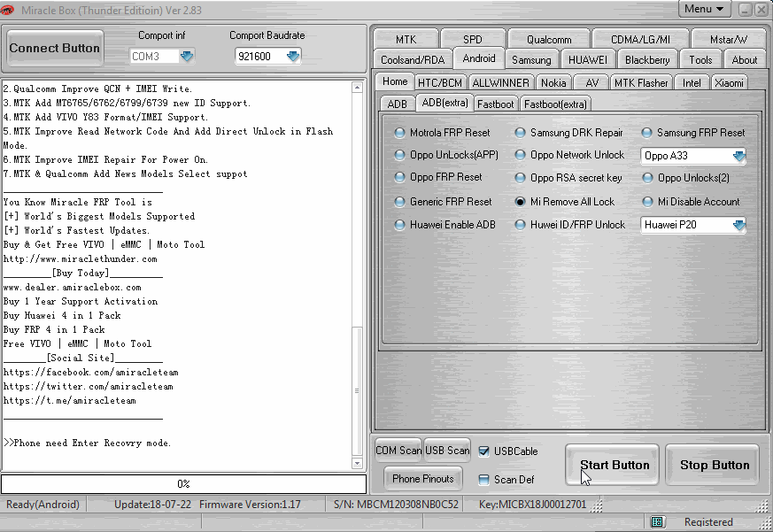Select Oppo Unlocks(2) radio option
Screen dimensions: 773x532
click(647, 178)
